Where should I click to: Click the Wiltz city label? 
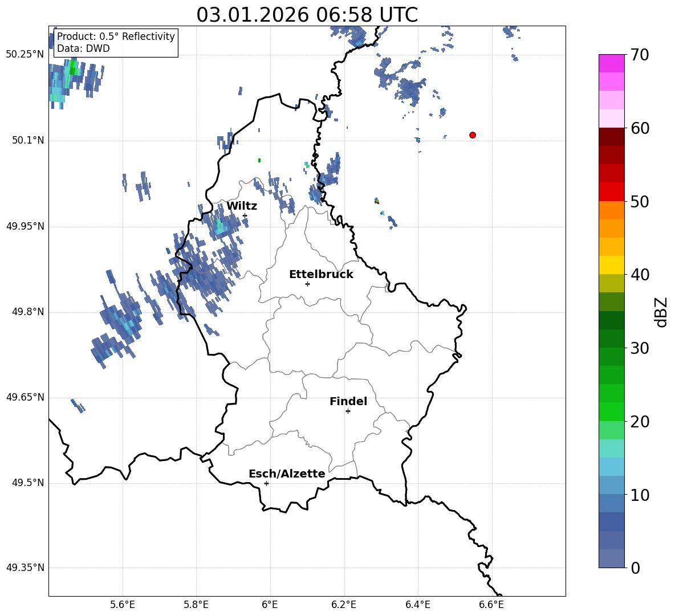coord(242,206)
